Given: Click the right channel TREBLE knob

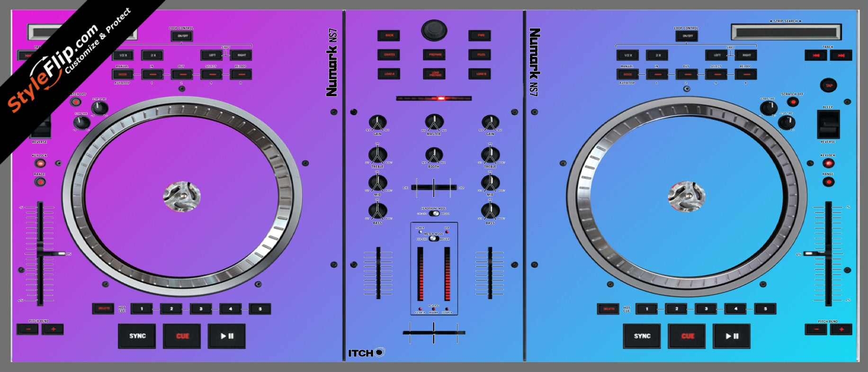Looking at the screenshot, I should point(490,155).
